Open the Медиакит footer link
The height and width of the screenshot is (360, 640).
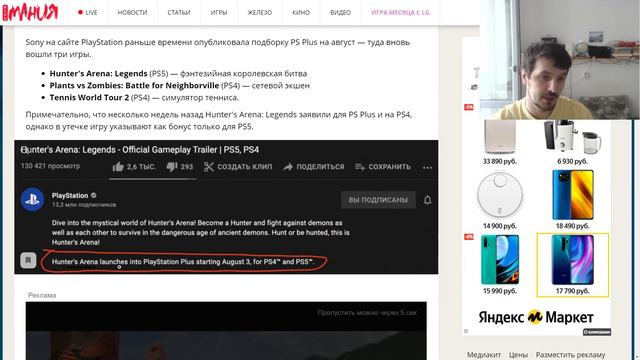coord(484,355)
